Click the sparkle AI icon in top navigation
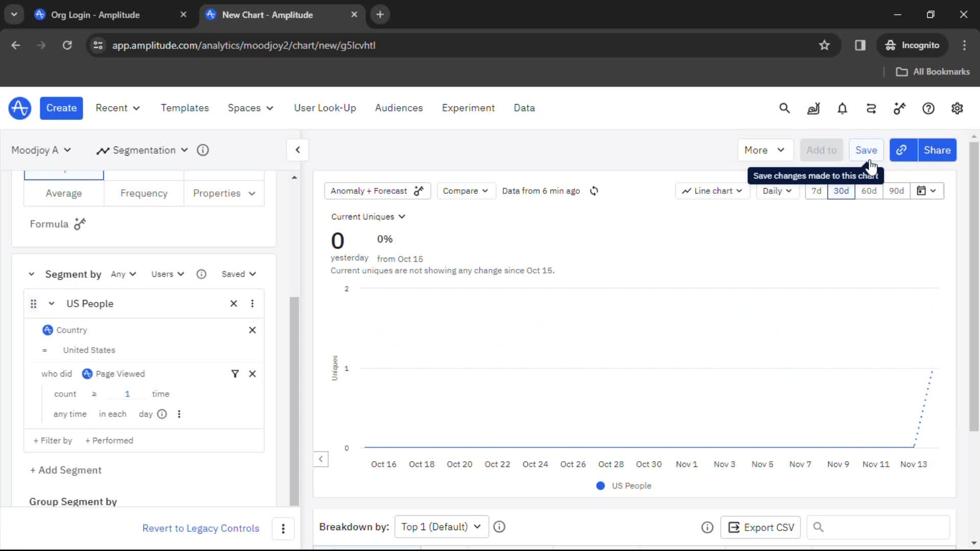Image resolution: width=980 pixels, height=551 pixels. (x=899, y=108)
